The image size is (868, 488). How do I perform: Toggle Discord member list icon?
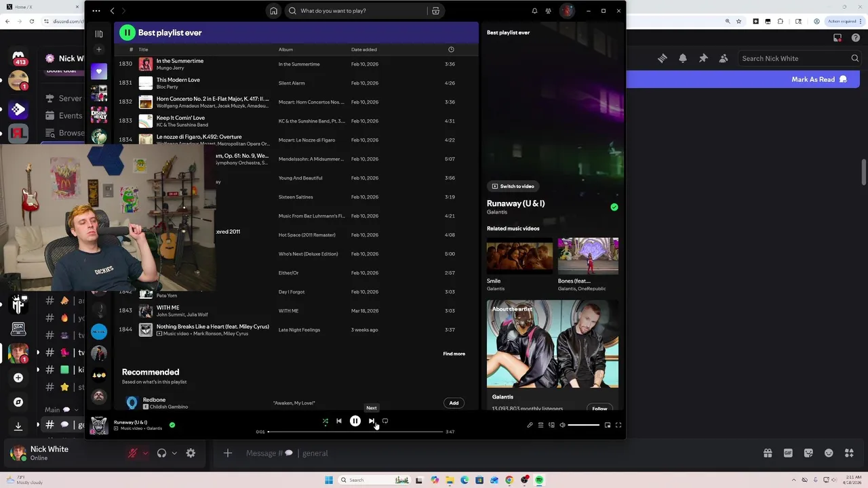point(724,58)
